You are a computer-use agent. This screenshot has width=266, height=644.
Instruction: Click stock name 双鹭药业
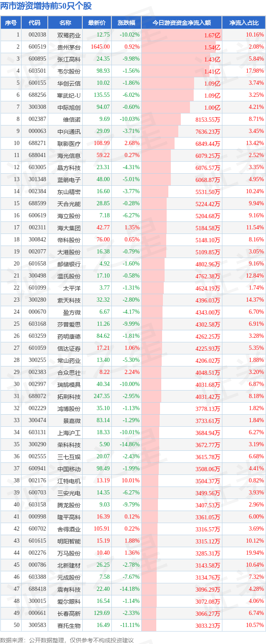pos(69,35)
